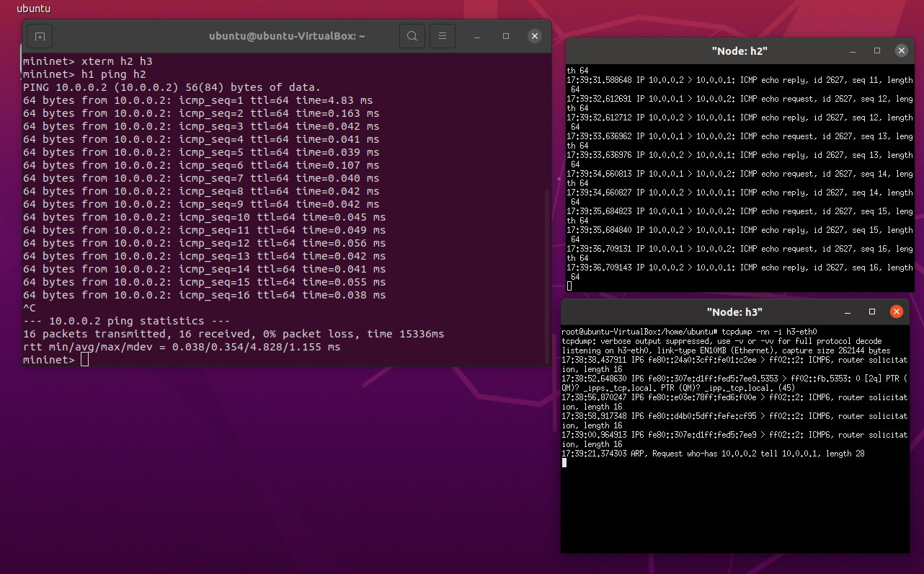Click the icmp_seq=14 ping reply line

pyautogui.click(x=205, y=269)
